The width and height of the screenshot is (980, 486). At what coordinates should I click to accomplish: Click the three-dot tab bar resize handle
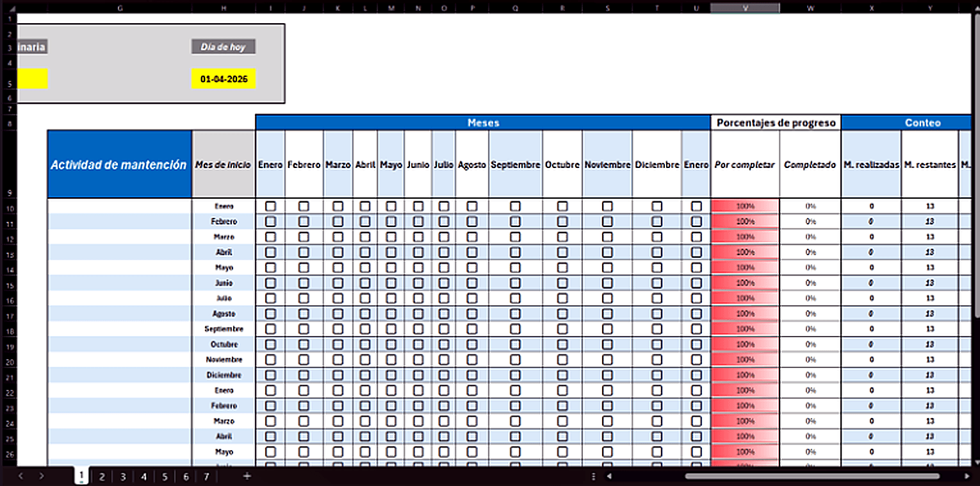point(594,476)
